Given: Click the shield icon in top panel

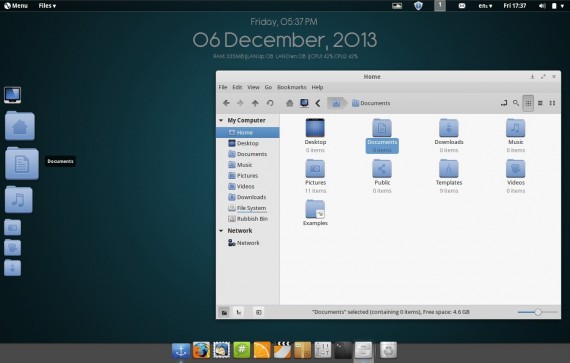Looking at the screenshot, I should (x=418, y=5).
